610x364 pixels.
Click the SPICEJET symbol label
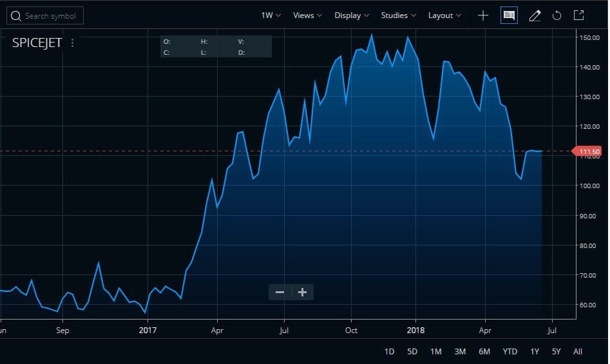coord(37,43)
